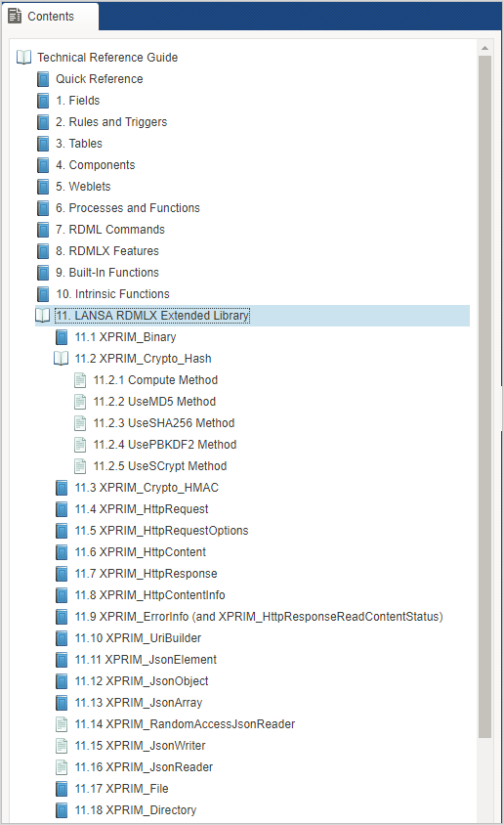Select 11.9 XPRIM_ErrorInfo entry
The width and height of the screenshot is (504, 825).
pyautogui.click(x=259, y=617)
